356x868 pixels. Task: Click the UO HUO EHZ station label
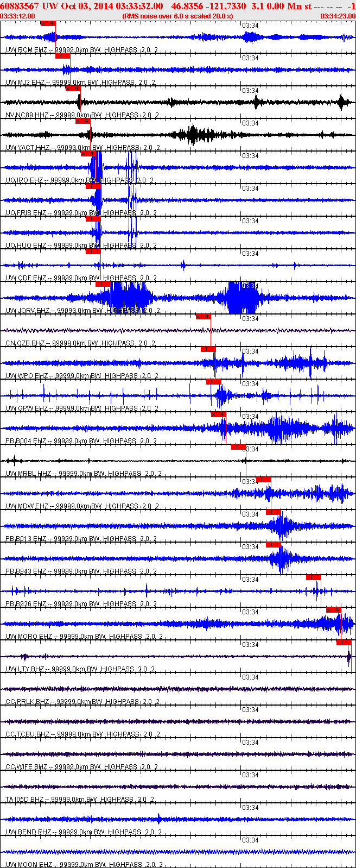pyautogui.click(x=81, y=246)
